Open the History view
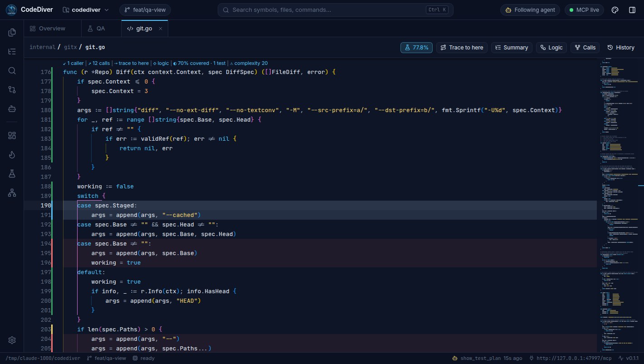Viewport: 644px width, 364px height. coord(621,48)
